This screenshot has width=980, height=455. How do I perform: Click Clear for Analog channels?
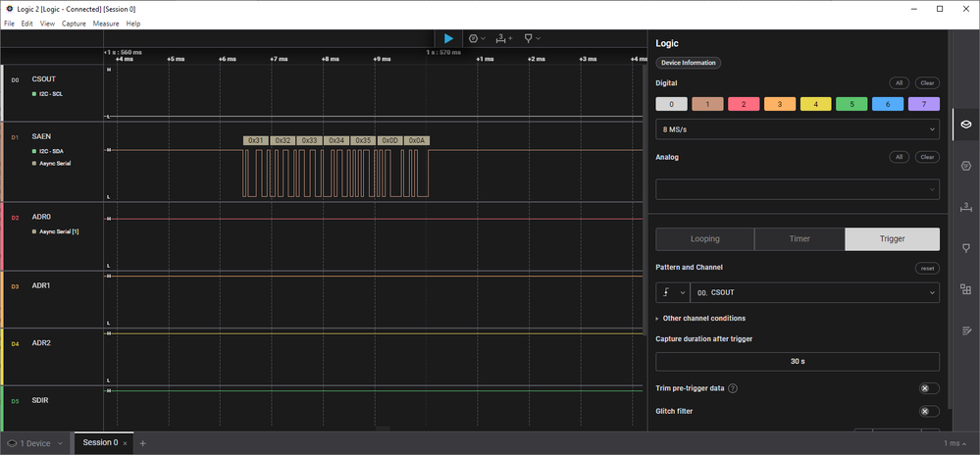(x=927, y=157)
